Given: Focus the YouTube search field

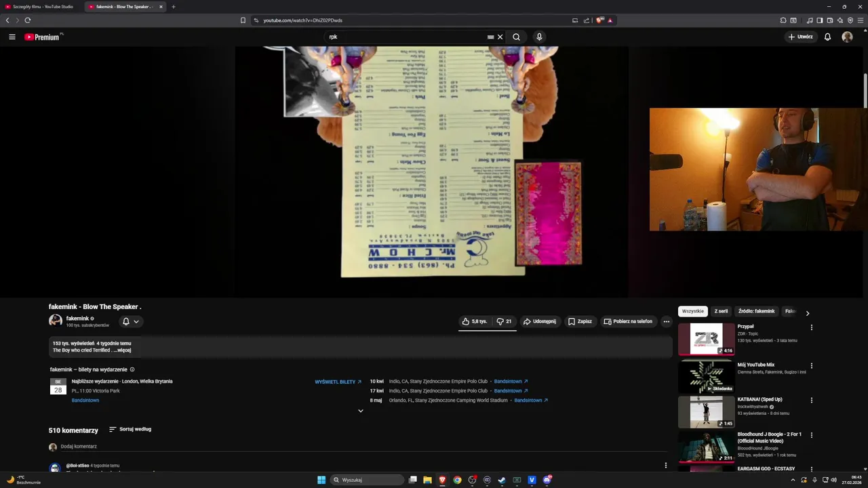Looking at the screenshot, I should point(407,37).
